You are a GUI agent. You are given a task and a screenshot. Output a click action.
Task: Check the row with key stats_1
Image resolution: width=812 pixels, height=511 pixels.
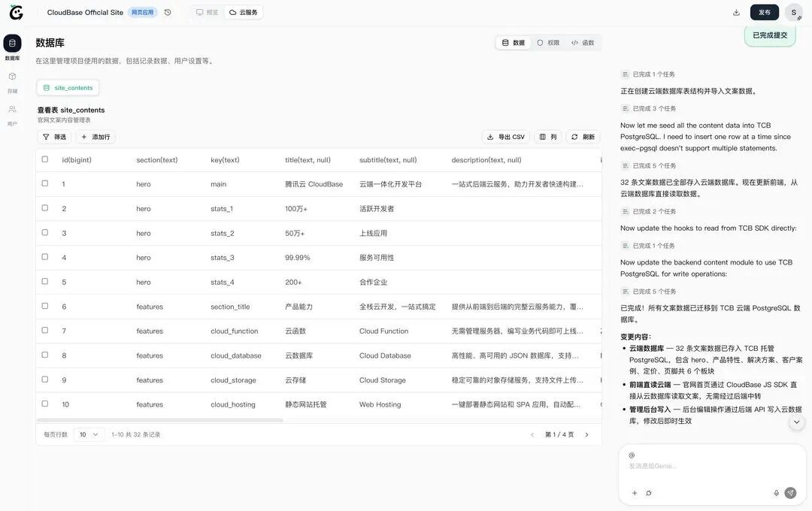pyautogui.click(x=45, y=207)
